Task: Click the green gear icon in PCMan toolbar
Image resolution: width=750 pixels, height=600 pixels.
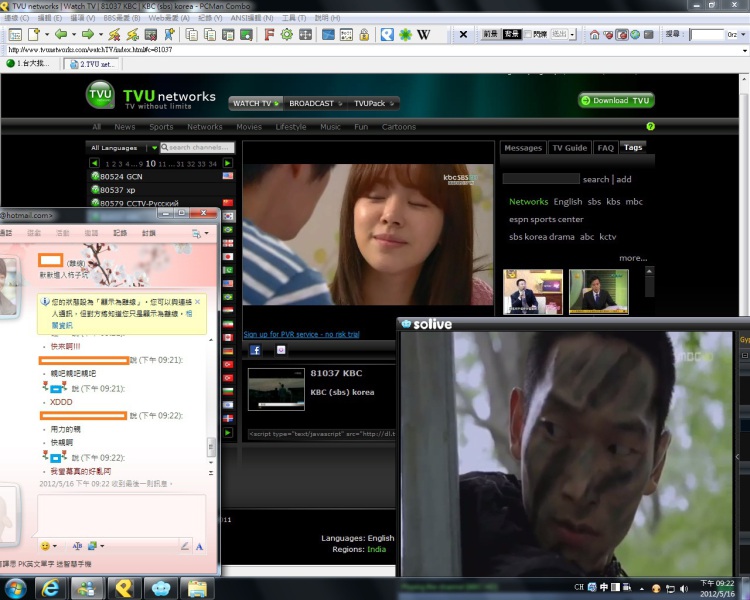Action: 287,34
